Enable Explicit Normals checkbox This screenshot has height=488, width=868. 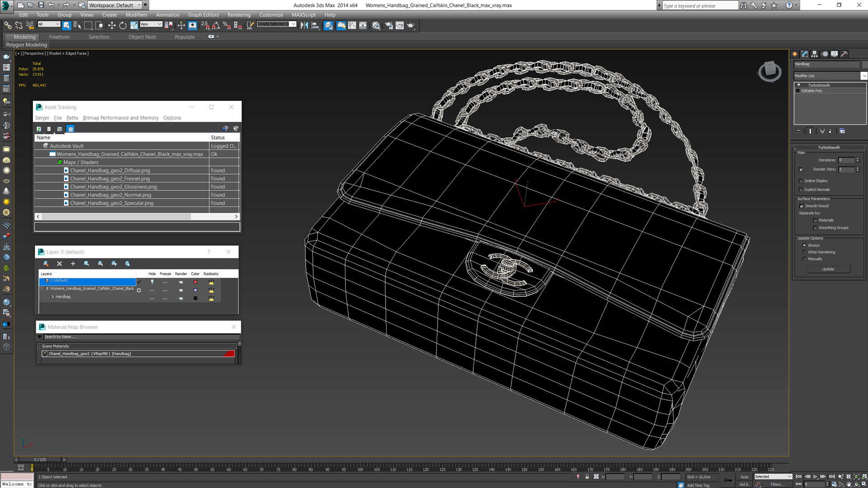tap(801, 190)
